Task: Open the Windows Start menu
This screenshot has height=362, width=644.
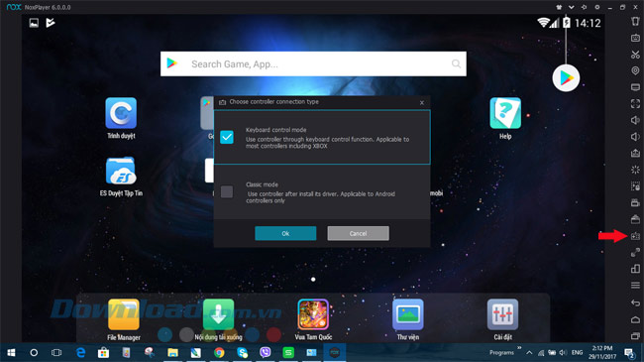Action: (x=11, y=352)
